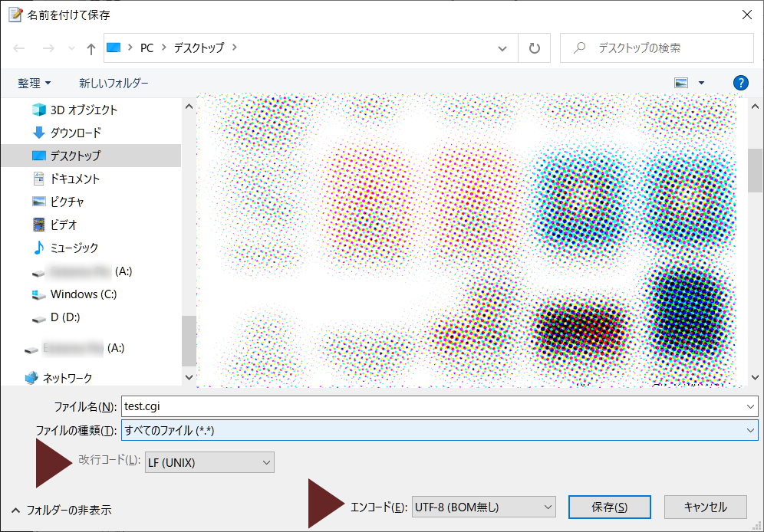Click the 3D オブジェクト cube icon
764x532 pixels.
pyautogui.click(x=39, y=110)
